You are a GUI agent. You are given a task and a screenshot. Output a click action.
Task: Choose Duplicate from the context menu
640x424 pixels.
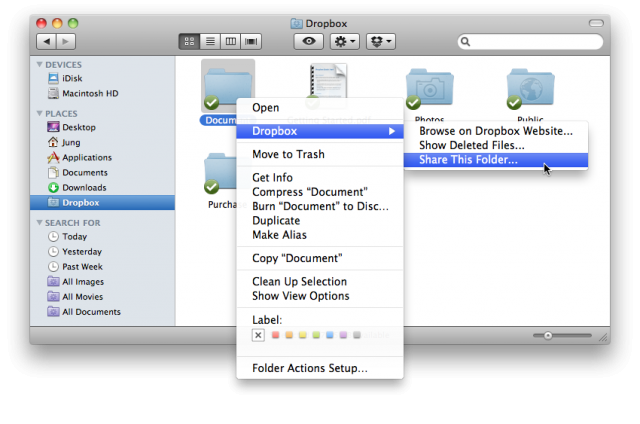(x=320, y=220)
